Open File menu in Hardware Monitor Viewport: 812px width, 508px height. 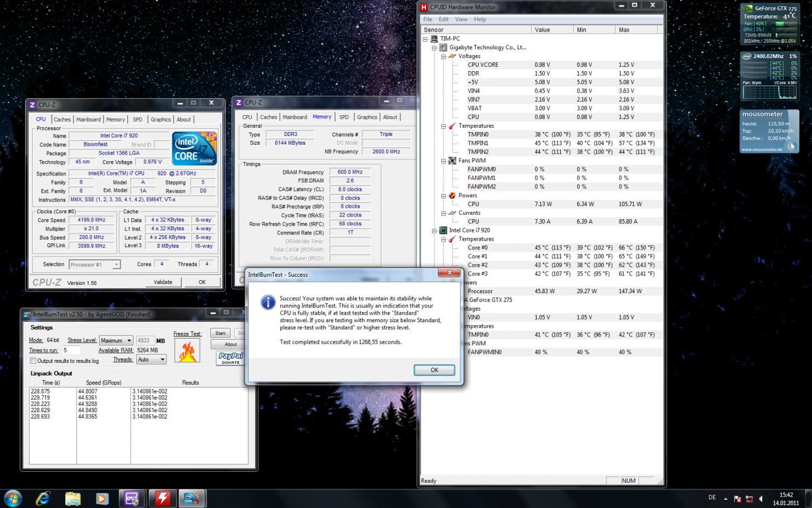[428, 19]
